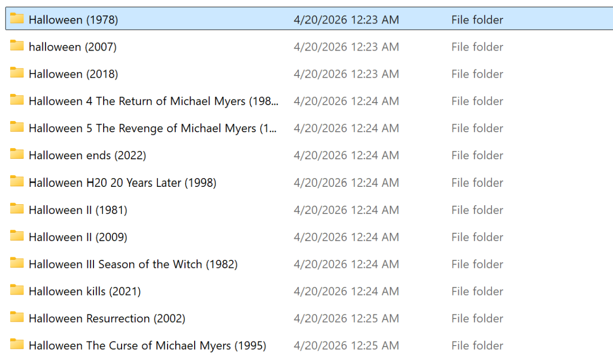This screenshot has width=613, height=364.
Task: Click the Halloween ends (2022) folder name
Action: (x=87, y=155)
